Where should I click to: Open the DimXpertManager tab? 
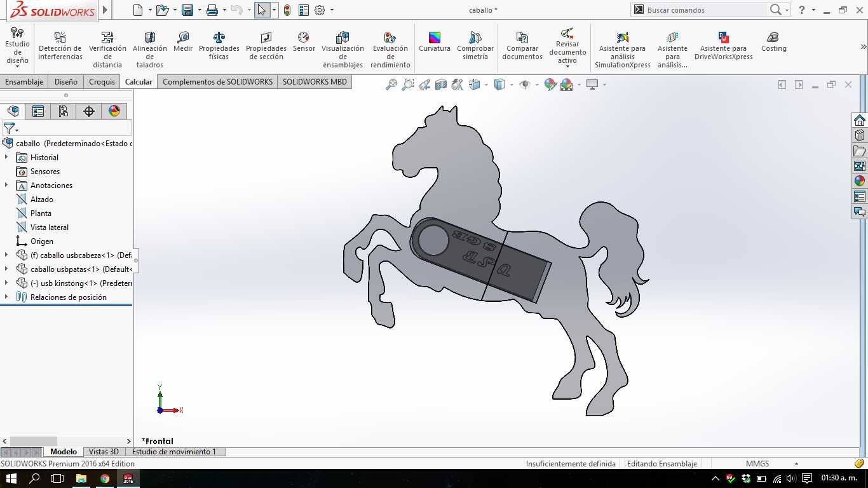pos(89,111)
